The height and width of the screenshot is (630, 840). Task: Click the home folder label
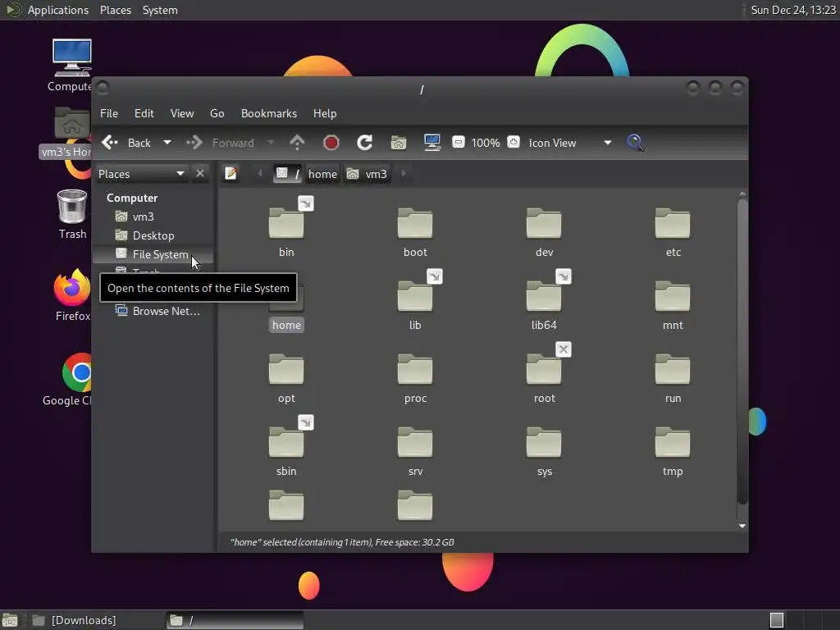[x=286, y=325]
